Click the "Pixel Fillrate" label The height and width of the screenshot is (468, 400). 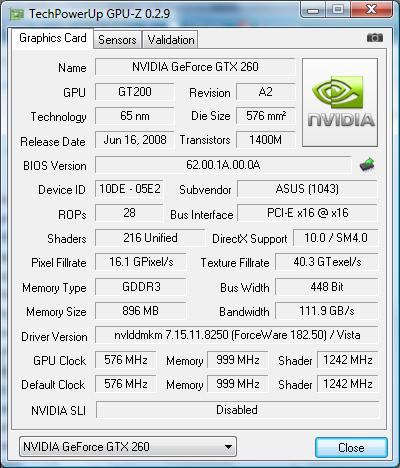59,263
